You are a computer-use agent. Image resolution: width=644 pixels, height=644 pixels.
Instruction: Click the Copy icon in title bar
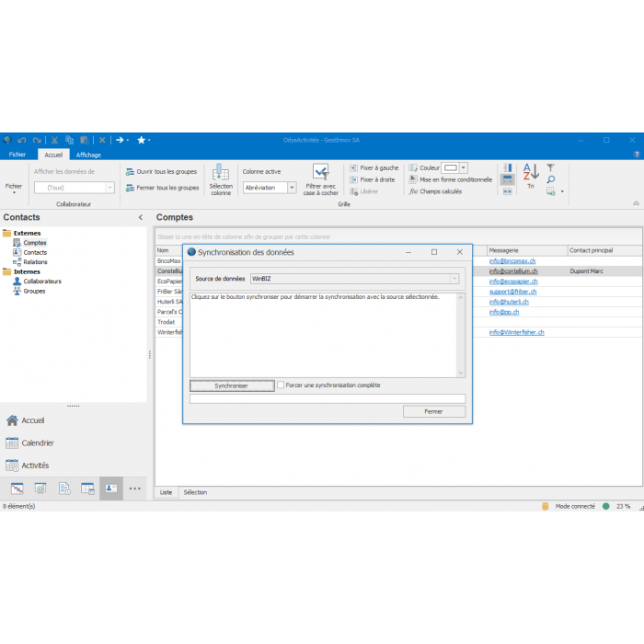tap(69, 140)
